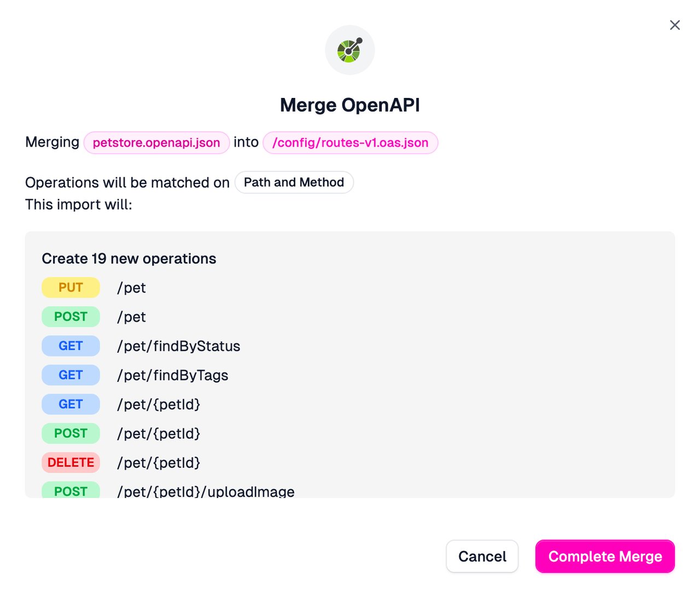Viewport: 700px width, 598px height.
Task: Click the OpenAPI logo icon
Action: 350,50
